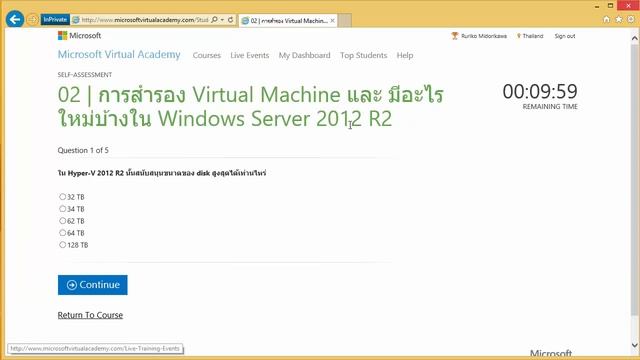Go to My Dashboard
640x360 pixels.
click(x=304, y=56)
